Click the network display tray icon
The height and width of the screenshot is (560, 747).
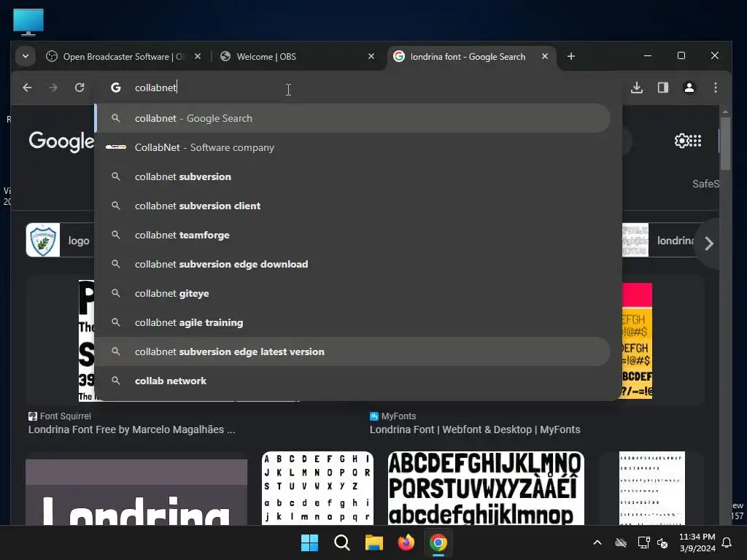coord(643,542)
